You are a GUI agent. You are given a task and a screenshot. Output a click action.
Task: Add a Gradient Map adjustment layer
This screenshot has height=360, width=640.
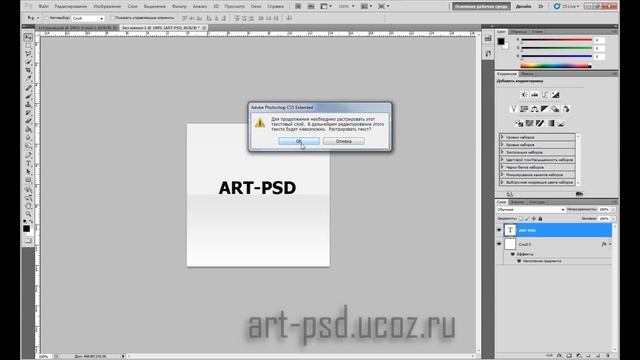click(551, 123)
